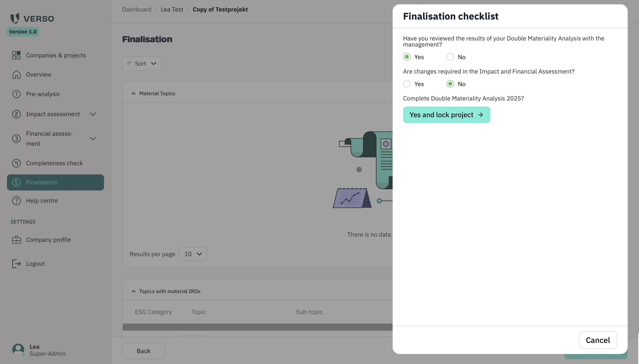Collapse the Material Topics section

coord(134,94)
